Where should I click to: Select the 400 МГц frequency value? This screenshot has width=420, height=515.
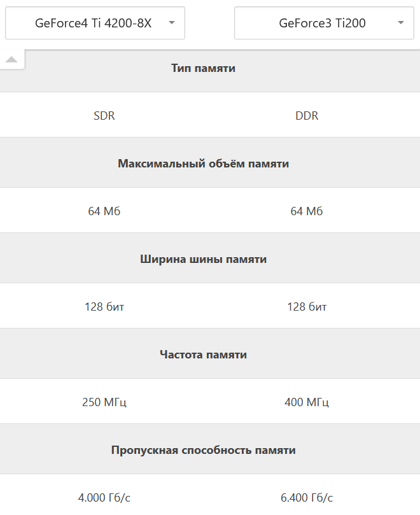307,402
